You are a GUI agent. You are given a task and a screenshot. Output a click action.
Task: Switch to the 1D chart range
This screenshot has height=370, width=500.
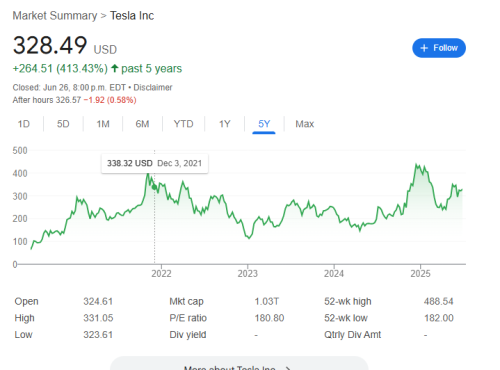24,124
